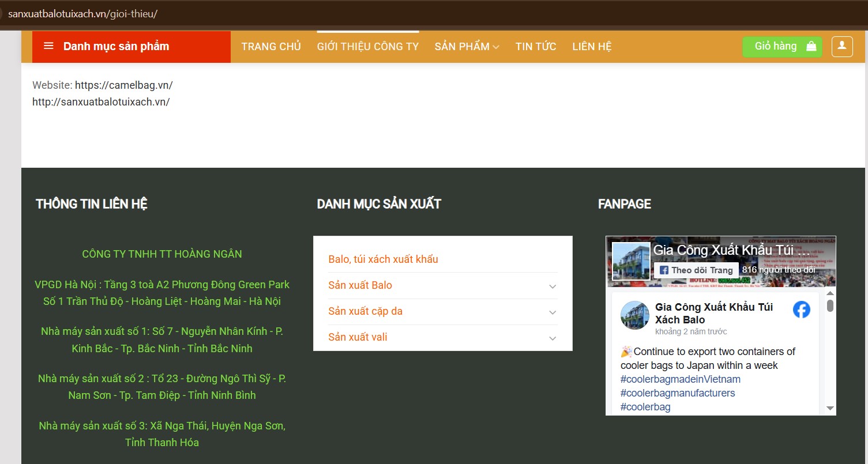Click the Facebook logo in the fanpage post

click(801, 310)
